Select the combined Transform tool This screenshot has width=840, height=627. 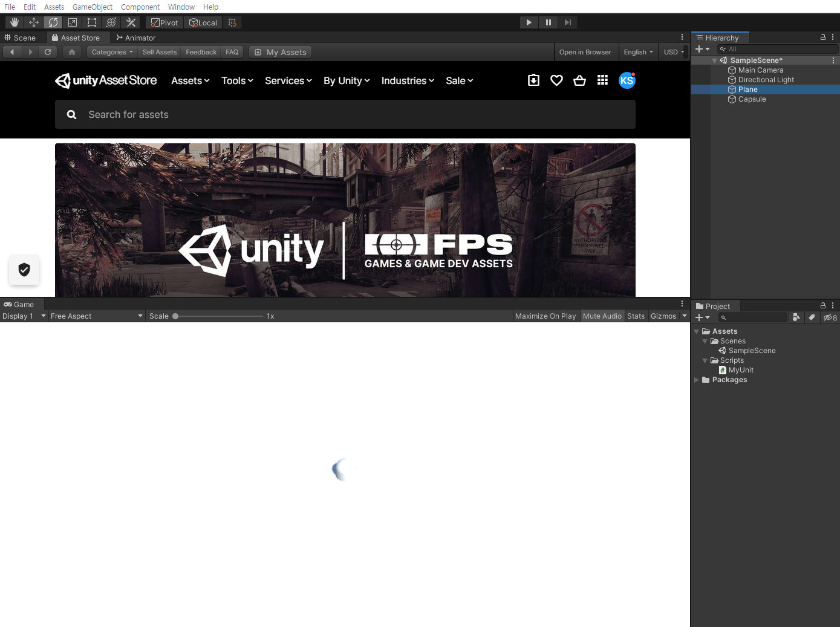coord(111,22)
